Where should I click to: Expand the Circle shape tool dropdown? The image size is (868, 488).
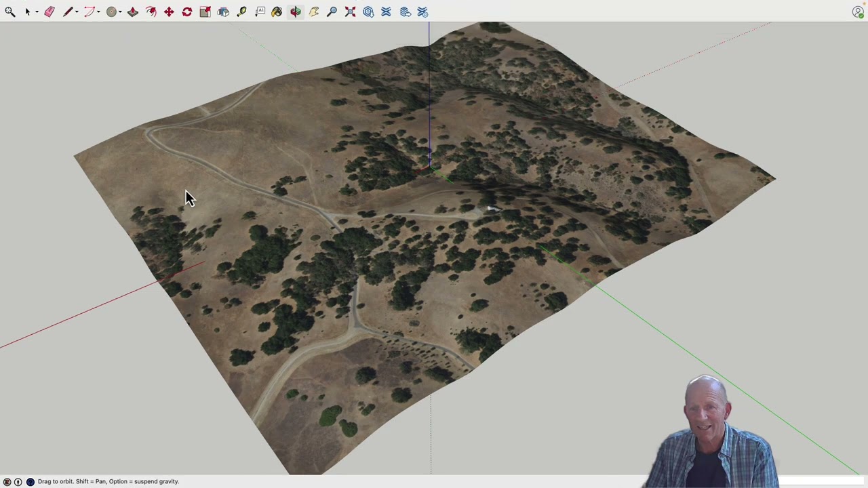120,12
